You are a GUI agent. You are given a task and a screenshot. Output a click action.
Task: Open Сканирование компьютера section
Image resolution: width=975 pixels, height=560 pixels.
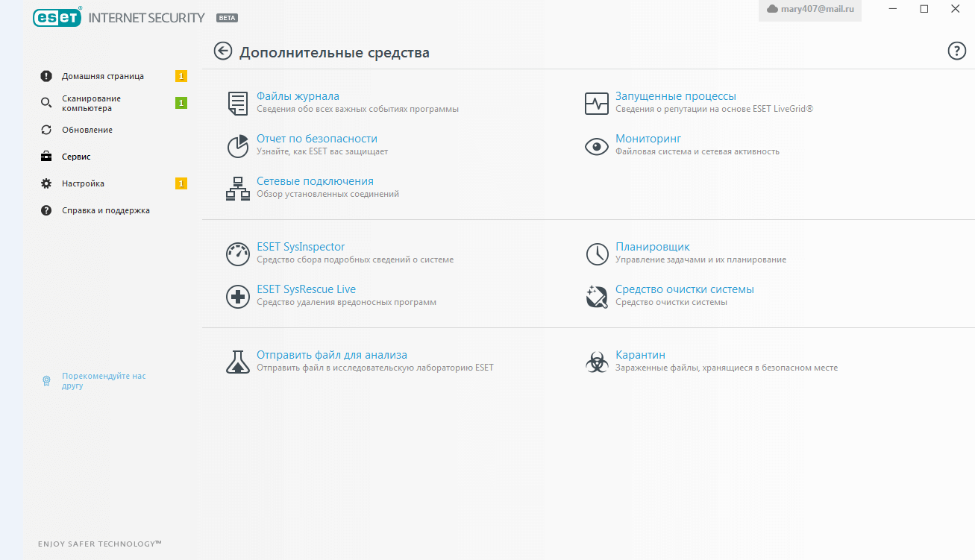tap(91, 103)
